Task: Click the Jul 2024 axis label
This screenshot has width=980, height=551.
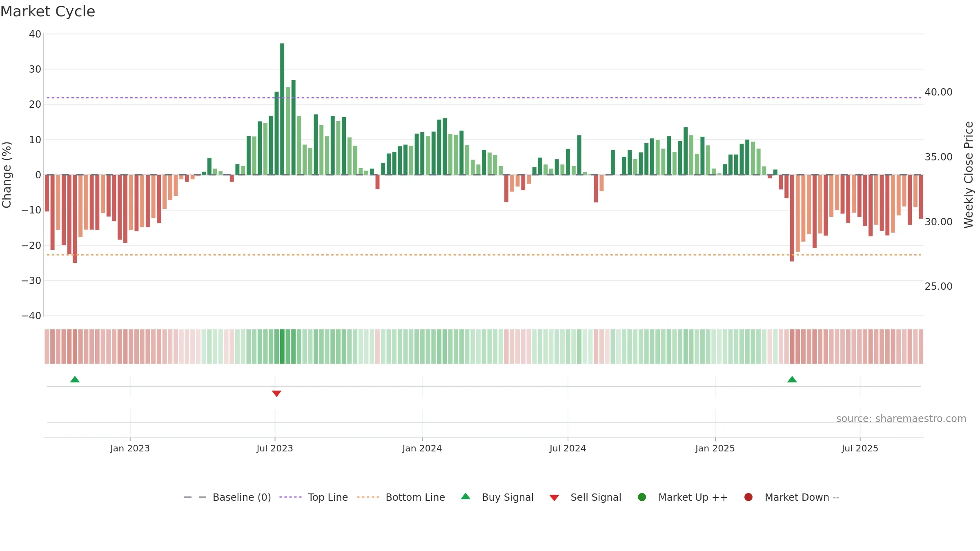Action: 568,449
